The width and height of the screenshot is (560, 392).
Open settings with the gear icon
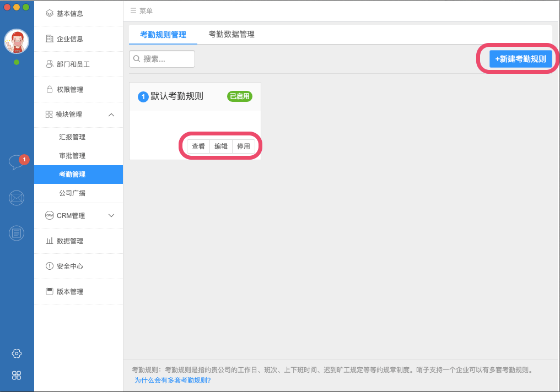[17, 353]
